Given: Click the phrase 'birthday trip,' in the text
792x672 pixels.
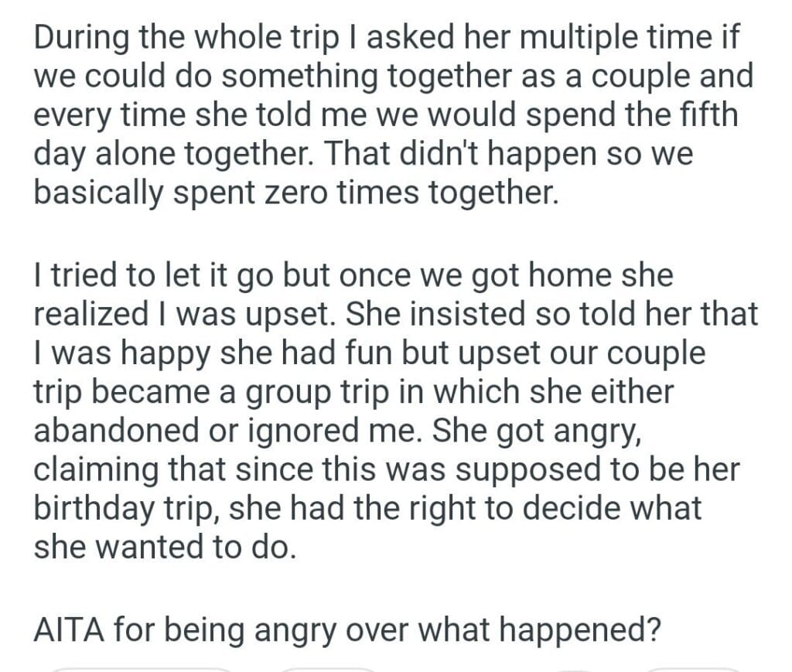Looking at the screenshot, I should pos(128,508).
